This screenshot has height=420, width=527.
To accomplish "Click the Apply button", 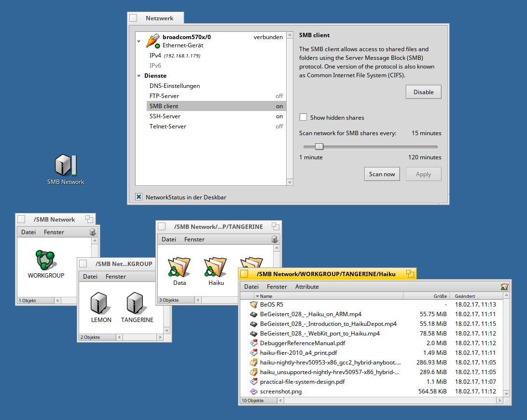I will click(424, 174).
